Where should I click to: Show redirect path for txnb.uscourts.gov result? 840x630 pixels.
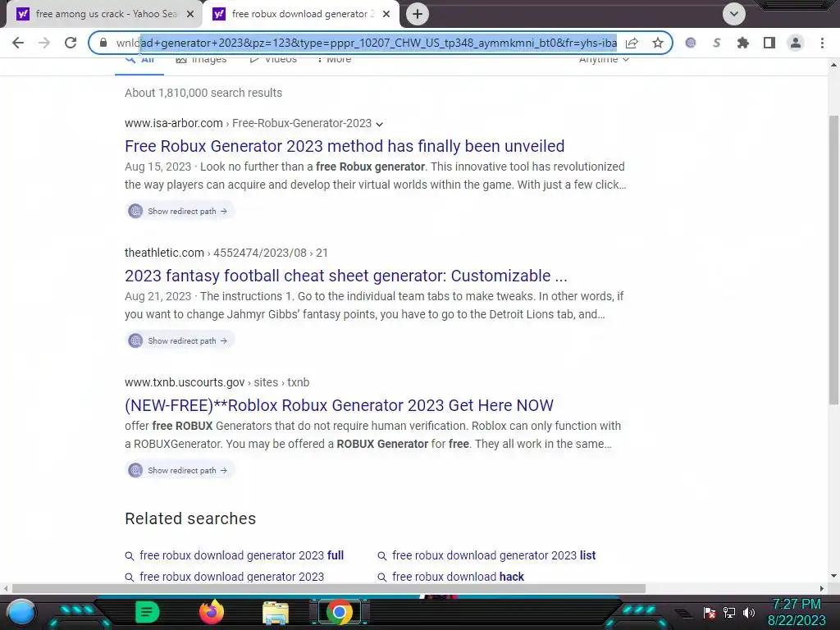click(180, 470)
